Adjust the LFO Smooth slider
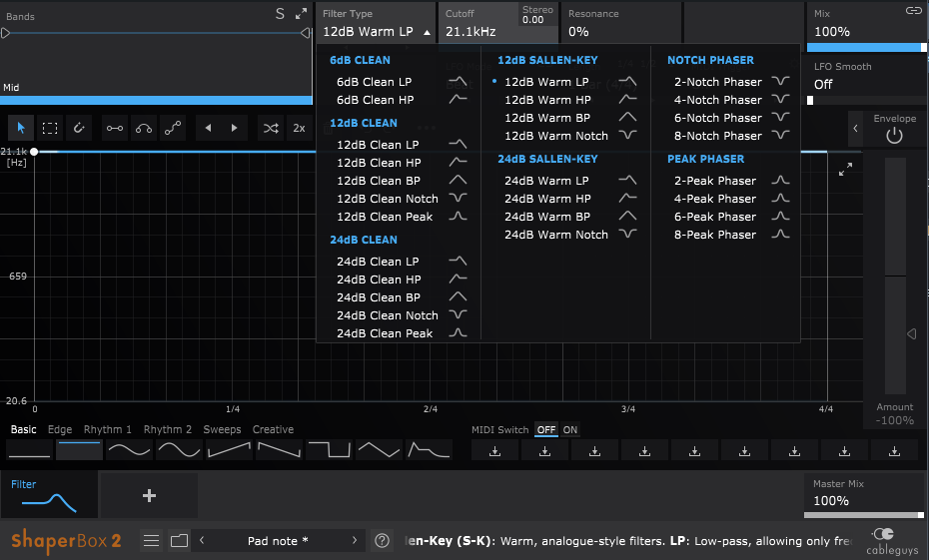This screenshot has height=560, width=929. point(866,101)
